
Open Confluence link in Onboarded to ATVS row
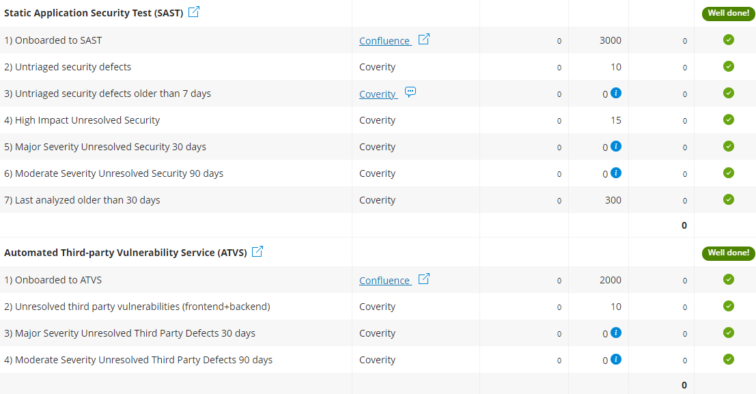click(385, 280)
